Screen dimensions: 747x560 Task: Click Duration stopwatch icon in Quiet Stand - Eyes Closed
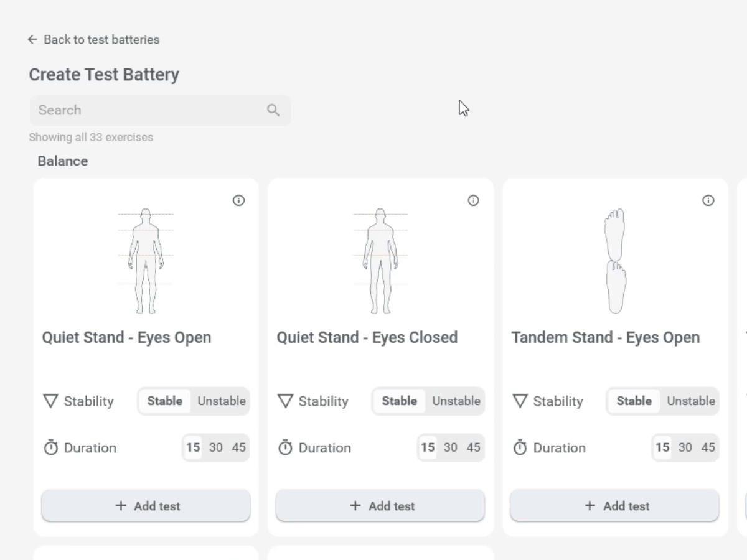pyautogui.click(x=285, y=447)
